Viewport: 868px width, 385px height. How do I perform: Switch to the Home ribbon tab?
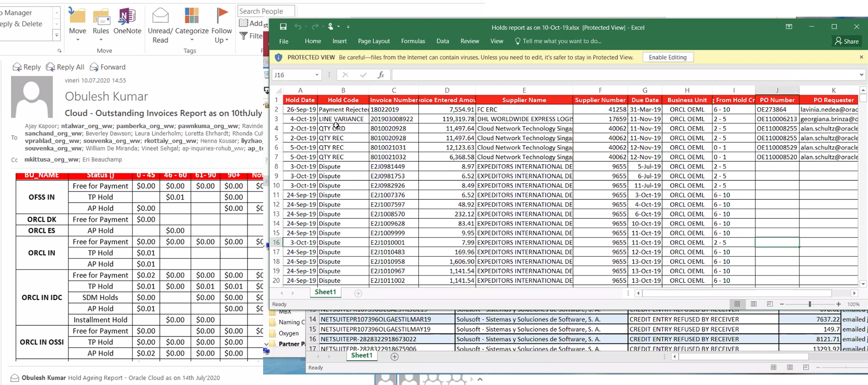point(313,41)
